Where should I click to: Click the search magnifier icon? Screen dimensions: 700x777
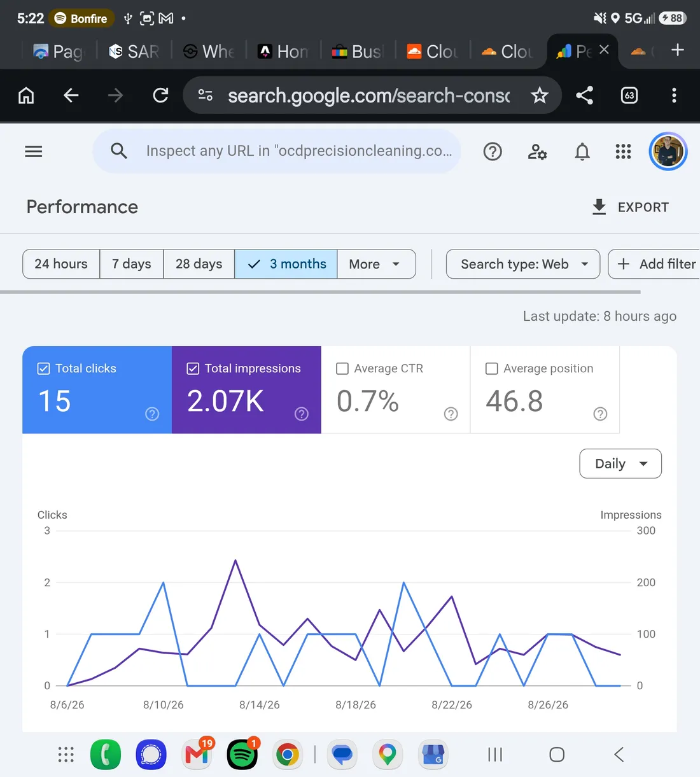point(119,151)
